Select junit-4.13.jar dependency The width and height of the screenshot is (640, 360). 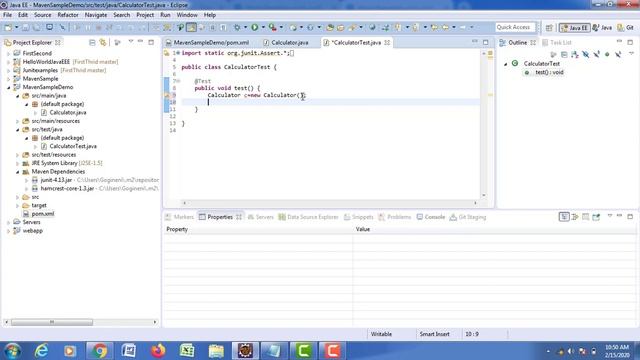point(56,180)
